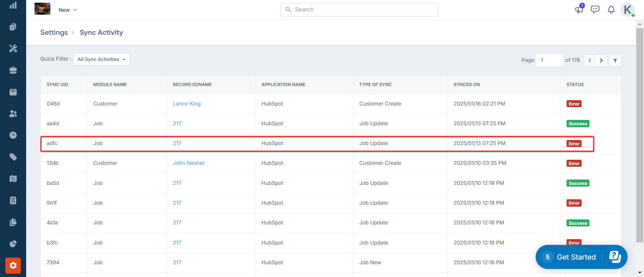Expand the New dropdown menu
The width and height of the screenshot is (644, 277).
point(68,10)
